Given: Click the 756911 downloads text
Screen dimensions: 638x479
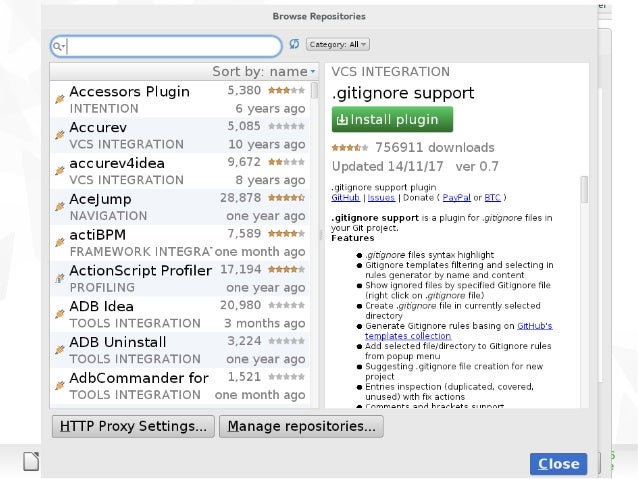Looking at the screenshot, I should click(x=435, y=147).
